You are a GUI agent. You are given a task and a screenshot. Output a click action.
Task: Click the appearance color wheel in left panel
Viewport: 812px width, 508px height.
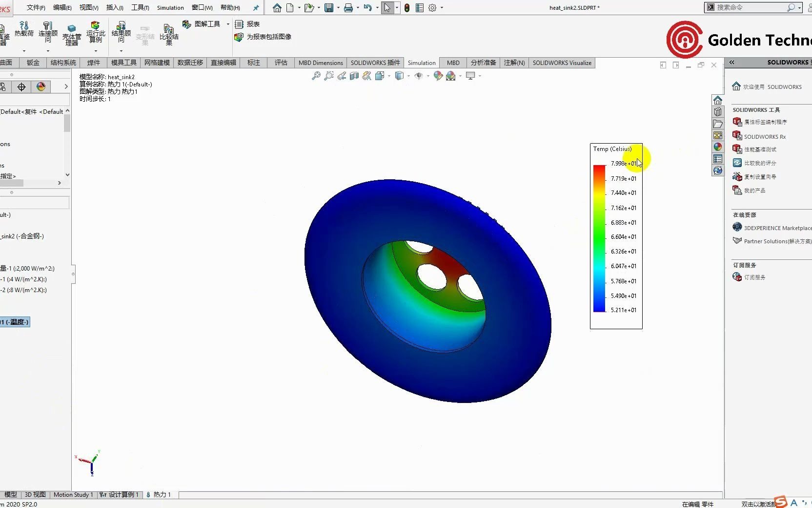click(41, 86)
